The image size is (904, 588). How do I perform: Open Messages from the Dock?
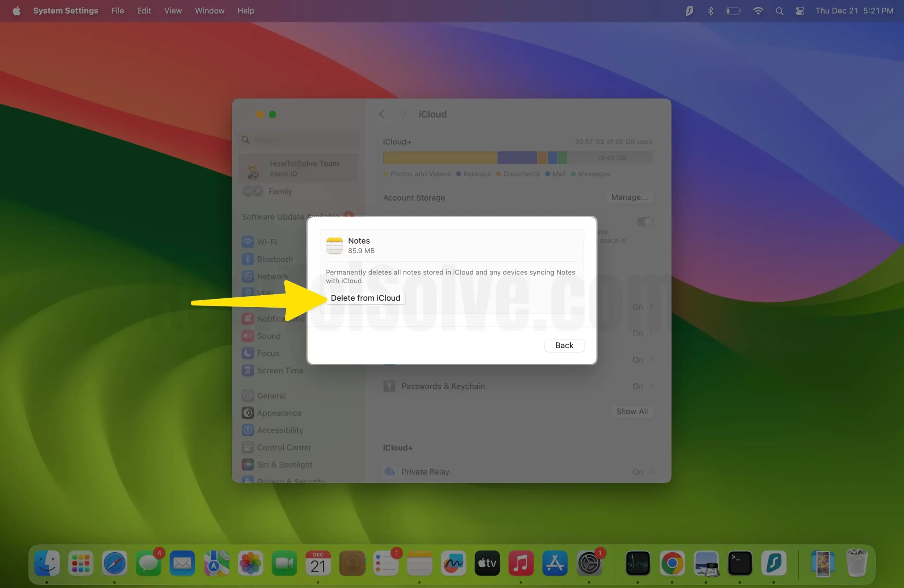tap(148, 563)
